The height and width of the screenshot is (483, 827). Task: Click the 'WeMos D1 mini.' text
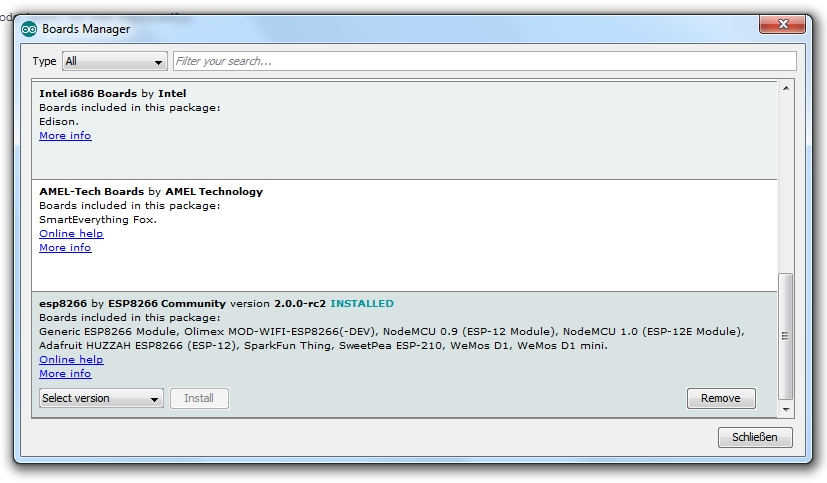(x=562, y=346)
